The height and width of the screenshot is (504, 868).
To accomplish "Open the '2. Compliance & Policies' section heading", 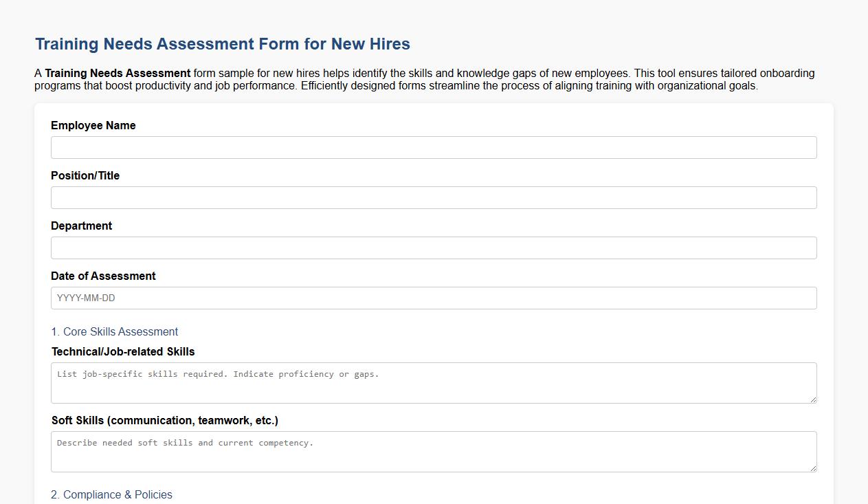I will tap(111, 494).
